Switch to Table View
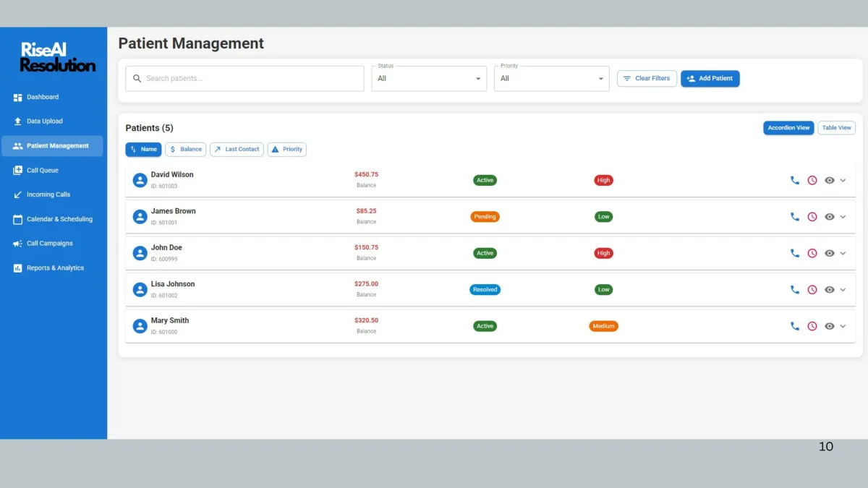The height and width of the screenshot is (488, 868). point(836,128)
